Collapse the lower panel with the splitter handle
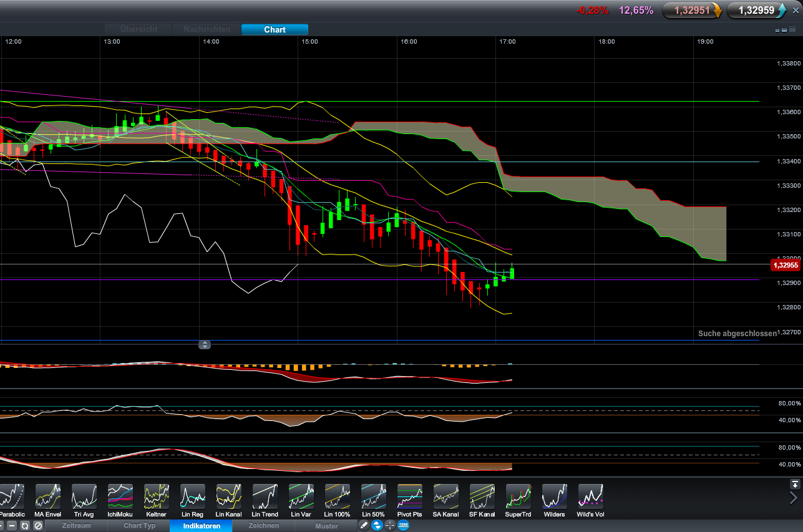This screenshot has height=532, width=803. point(205,344)
